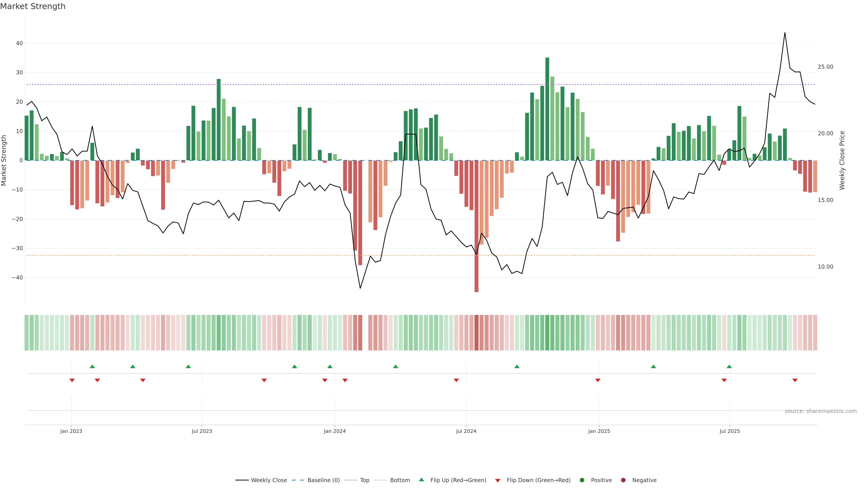Screen dimensions: 868x488
Task: Click the darkest red heat strip cell
Action: coord(476,333)
